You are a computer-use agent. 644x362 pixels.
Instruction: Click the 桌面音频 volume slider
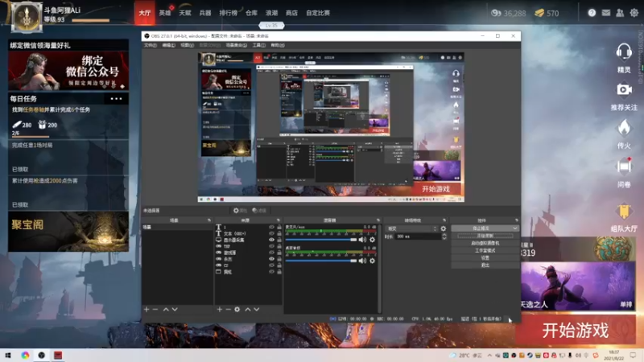[320, 261]
